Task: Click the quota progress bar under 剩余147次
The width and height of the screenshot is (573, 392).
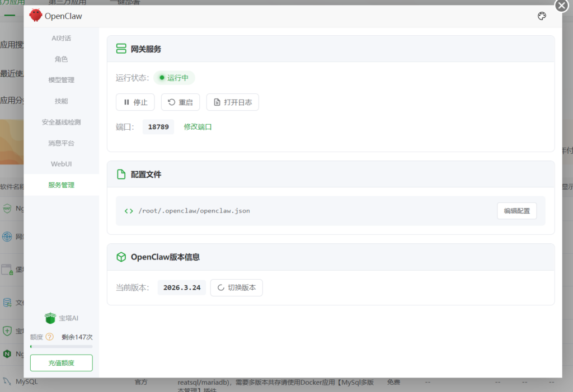Action: coord(61,346)
